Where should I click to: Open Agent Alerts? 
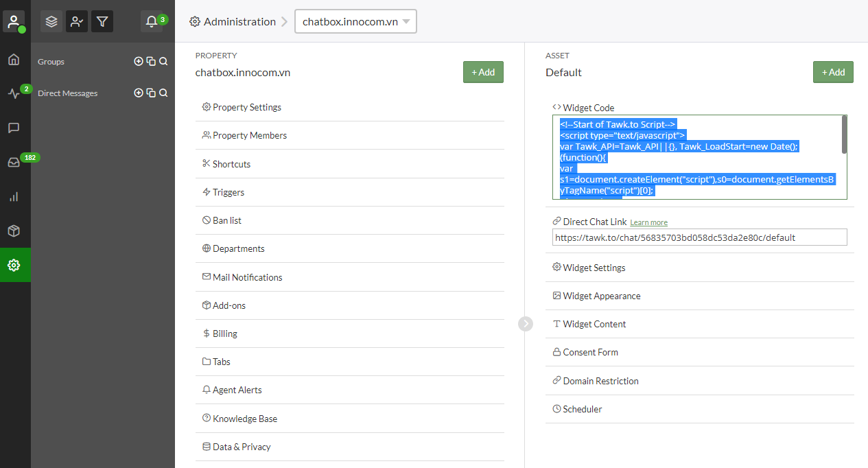tap(350, 390)
